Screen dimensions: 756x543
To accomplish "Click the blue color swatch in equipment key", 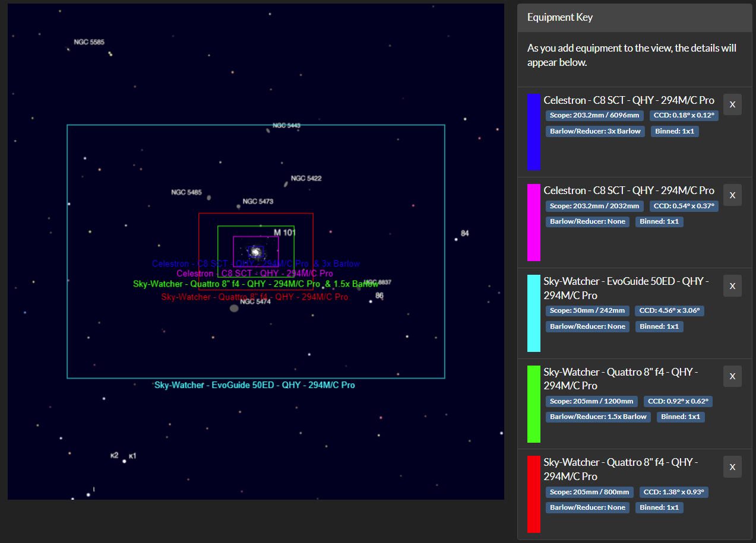I will coord(533,132).
